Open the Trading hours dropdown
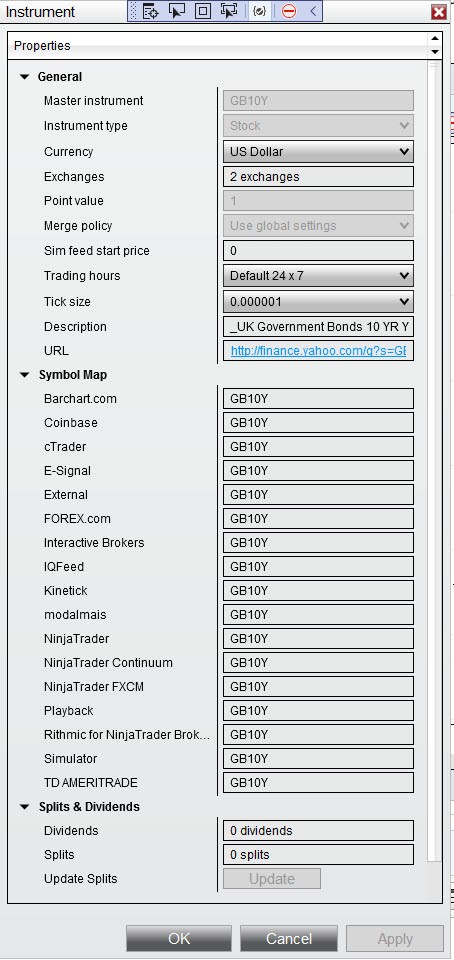 point(318,276)
